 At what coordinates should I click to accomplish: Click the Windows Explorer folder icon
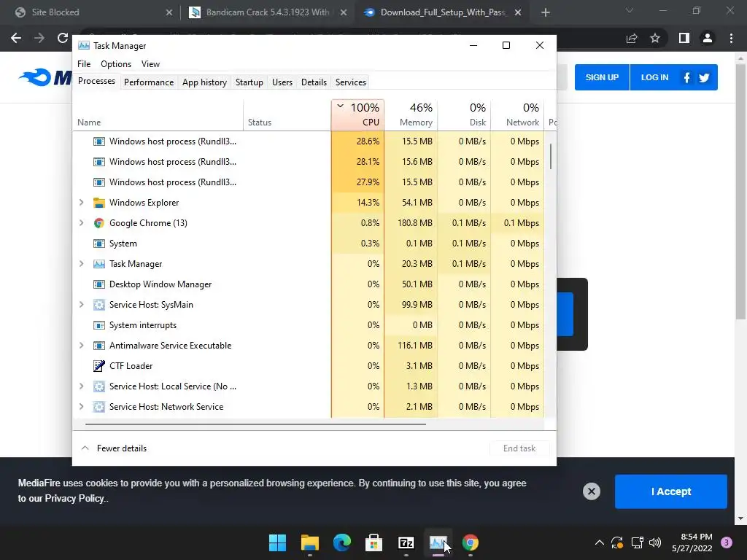[x=99, y=203]
